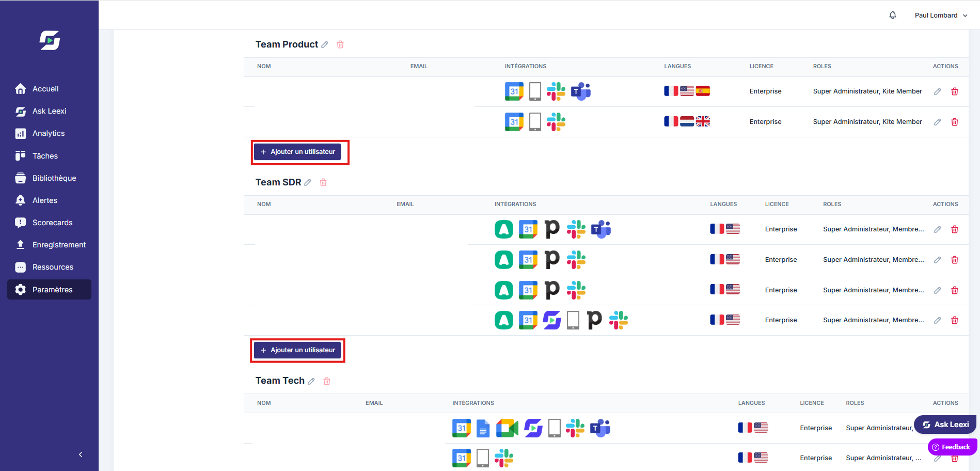Click Google Docs icon in Team Tech row
Image resolution: width=980 pixels, height=471 pixels.
[483, 428]
